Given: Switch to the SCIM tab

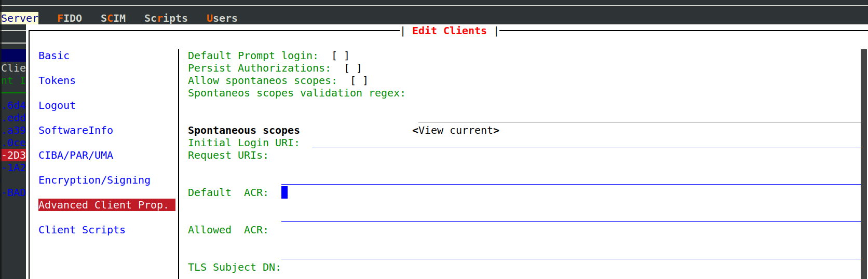Looking at the screenshot, I should click(x=113, y=18).
